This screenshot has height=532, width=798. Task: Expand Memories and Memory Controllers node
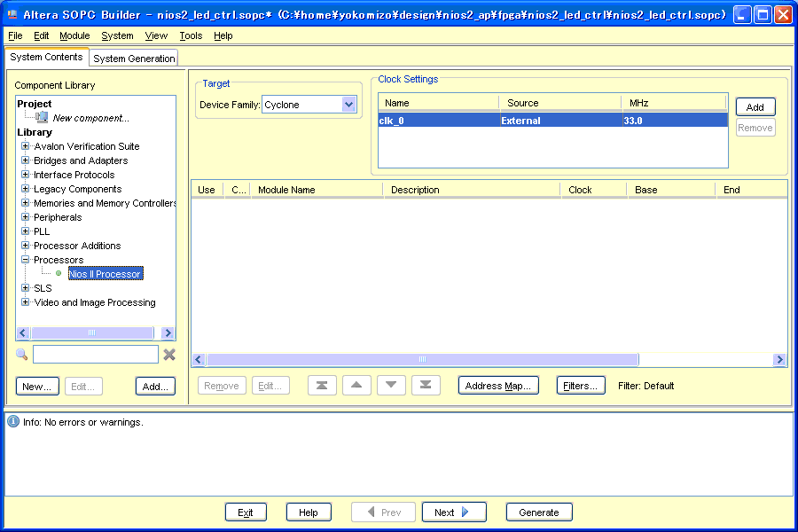(25, 203)
